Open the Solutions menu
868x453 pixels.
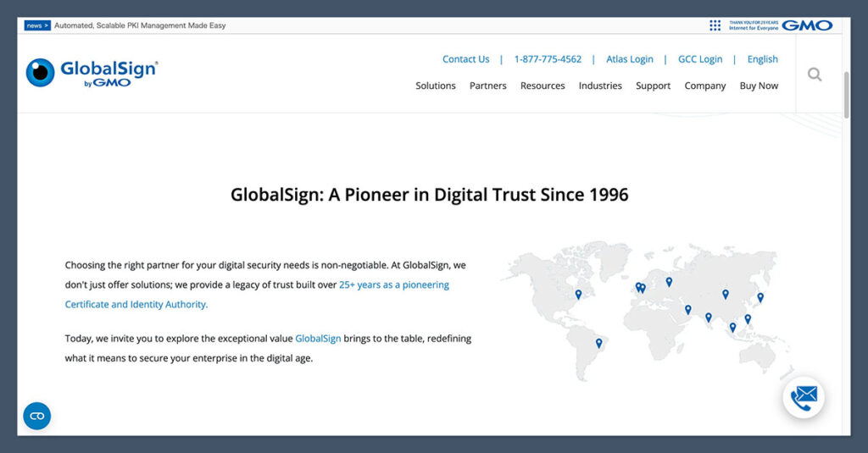click(x=436, y=86)
